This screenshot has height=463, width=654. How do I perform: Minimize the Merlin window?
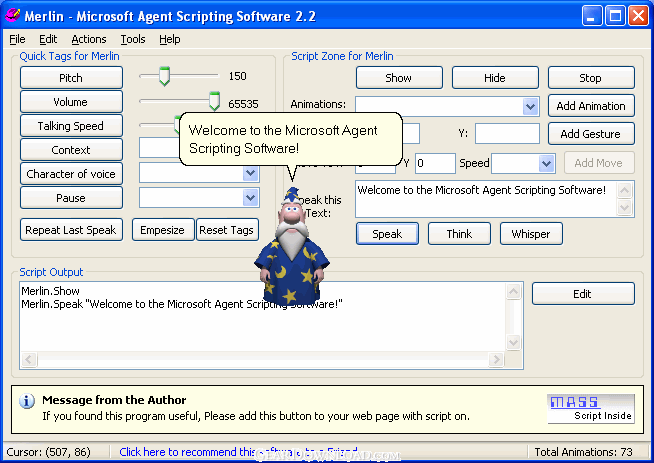point(592,16)
